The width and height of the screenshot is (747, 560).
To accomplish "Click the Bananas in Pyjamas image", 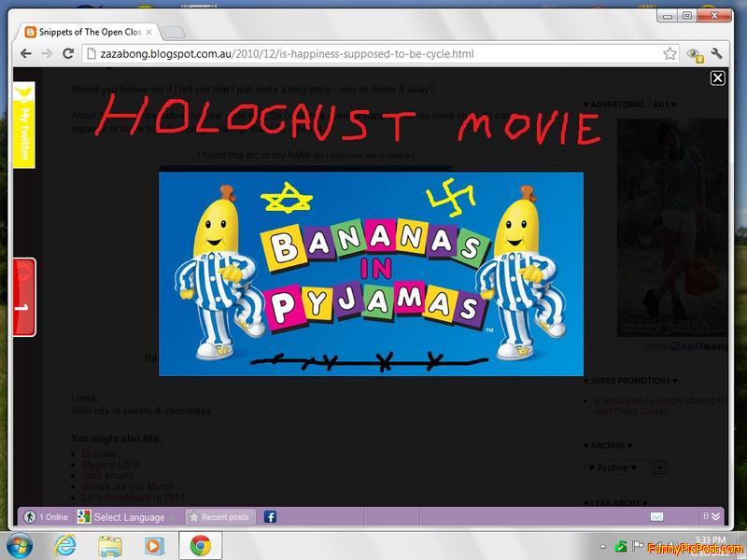I will pyautogui.click(x=371, y=273).
